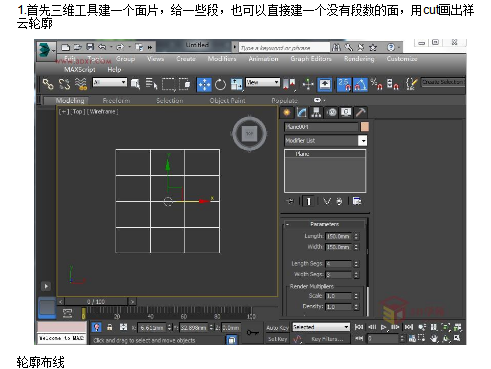Toggle the Window/Crossing selection icon

(184, 84)
